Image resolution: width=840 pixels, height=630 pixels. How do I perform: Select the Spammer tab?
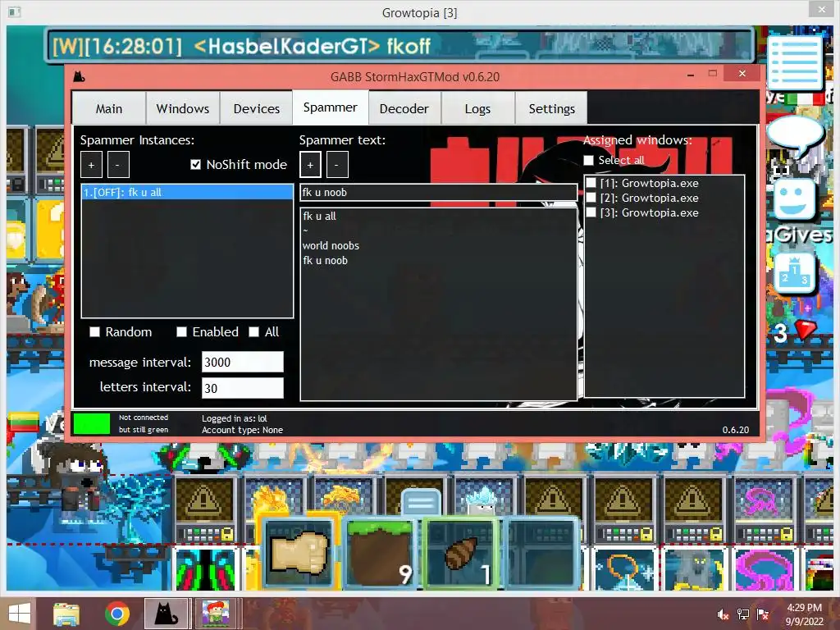pyautogui.click(x=330, y=107)
